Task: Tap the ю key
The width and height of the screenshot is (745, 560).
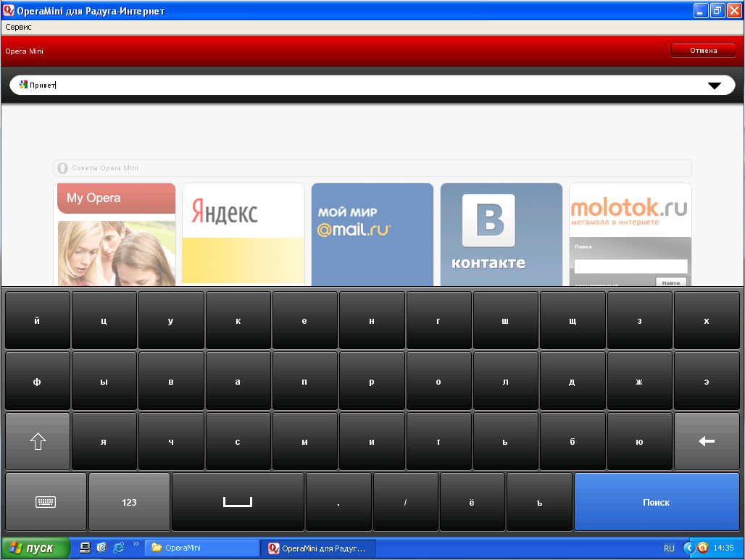Action: click(639, 441)
